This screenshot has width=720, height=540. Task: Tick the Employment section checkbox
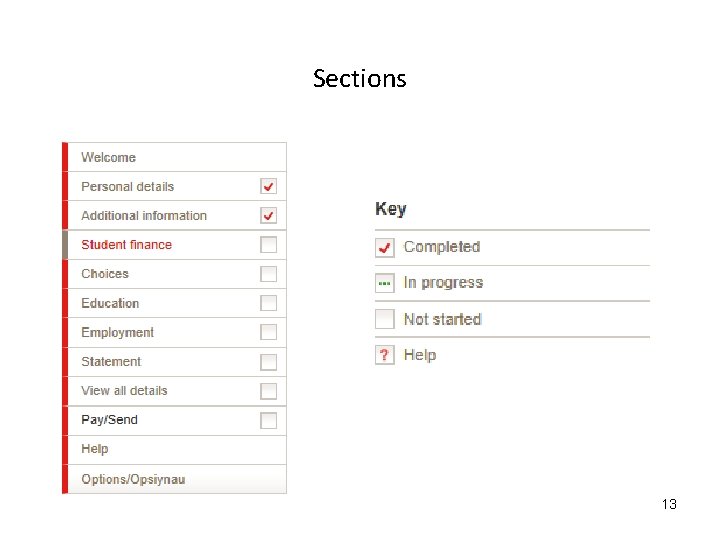268,332
